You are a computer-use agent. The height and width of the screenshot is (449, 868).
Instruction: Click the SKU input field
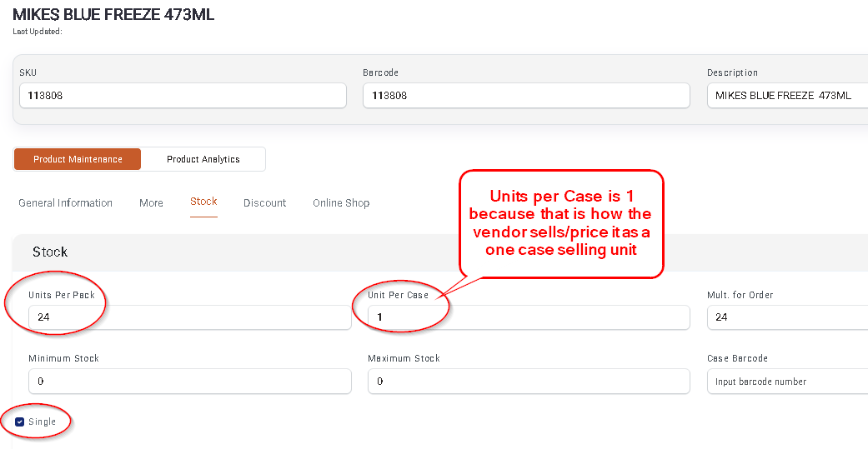(183, 96)
